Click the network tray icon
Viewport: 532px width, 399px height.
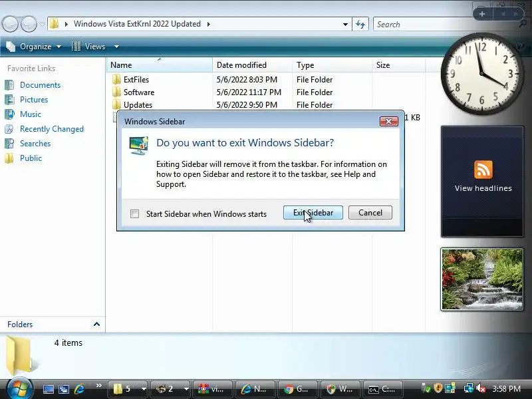(x=468, y=388)
